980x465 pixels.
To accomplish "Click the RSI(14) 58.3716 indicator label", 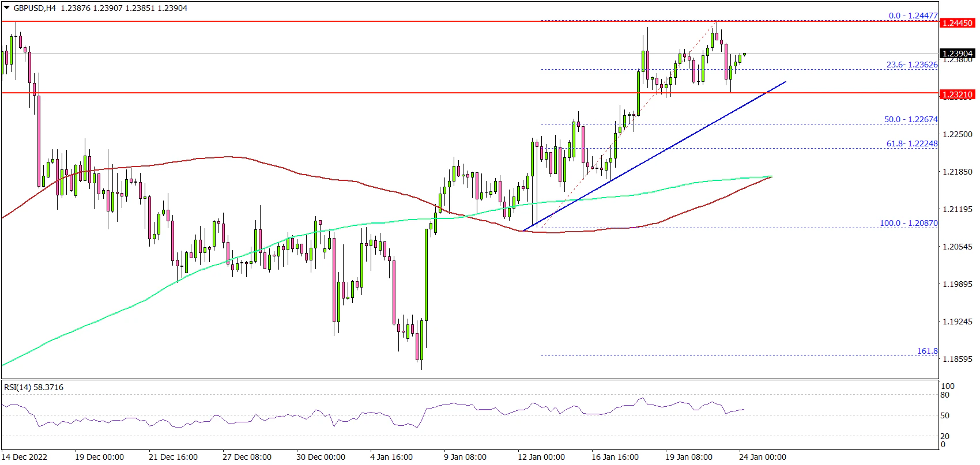I will pos(33,387).
